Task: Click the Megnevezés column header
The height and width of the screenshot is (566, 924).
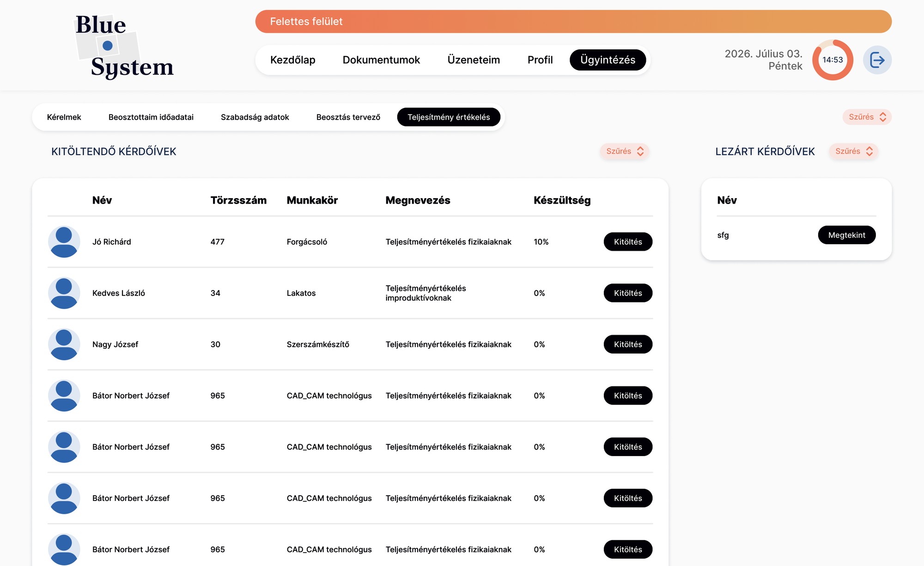Action: [x=418, y=200]
